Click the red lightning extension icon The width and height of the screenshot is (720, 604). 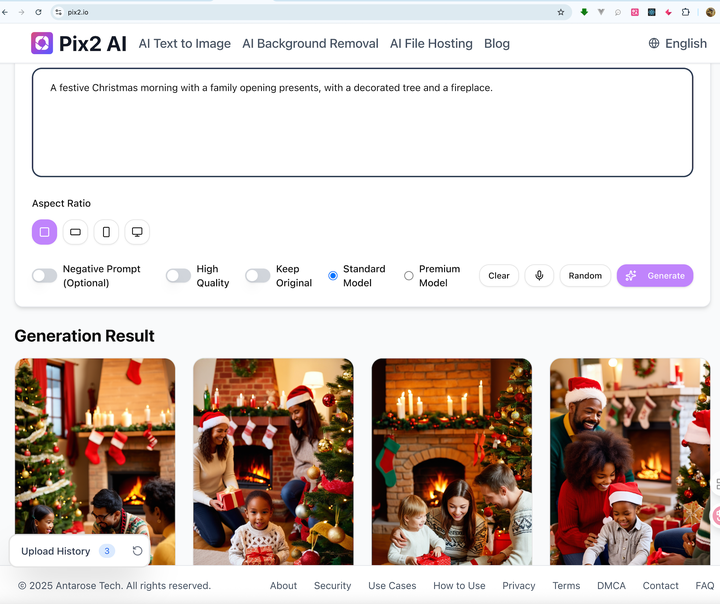click(669, 12)
